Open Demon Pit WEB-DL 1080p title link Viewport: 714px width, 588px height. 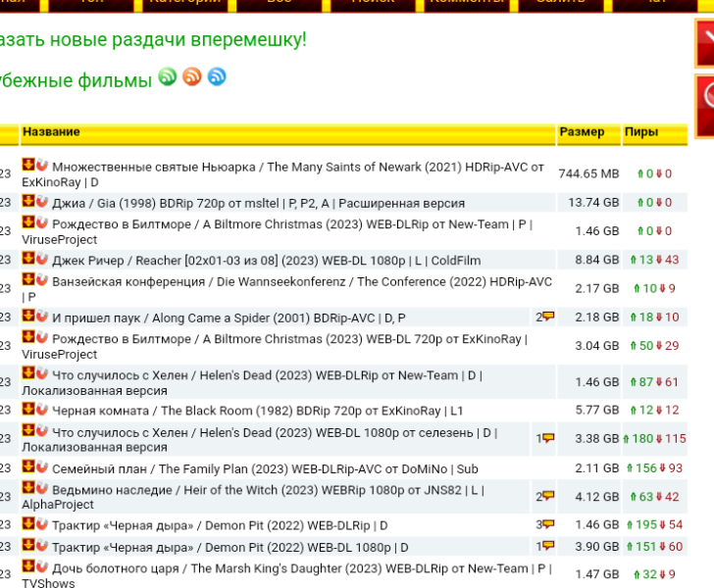[229, 547]
